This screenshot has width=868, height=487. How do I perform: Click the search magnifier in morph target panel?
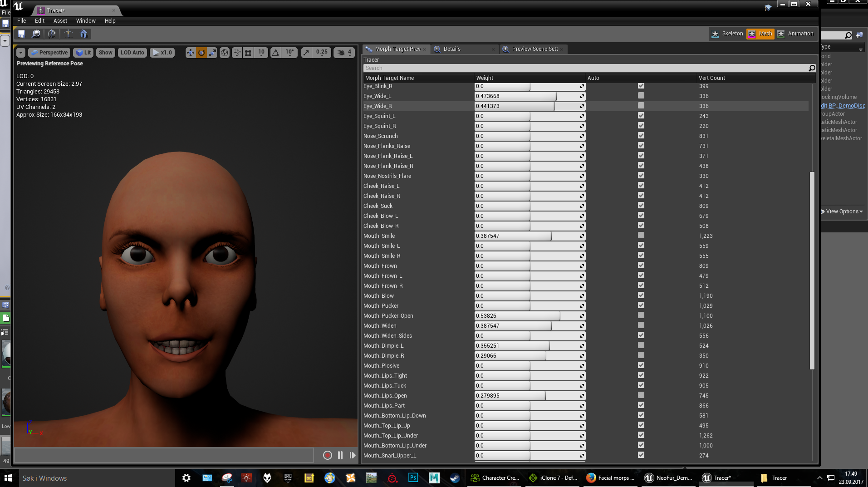(x=812, y=68)
